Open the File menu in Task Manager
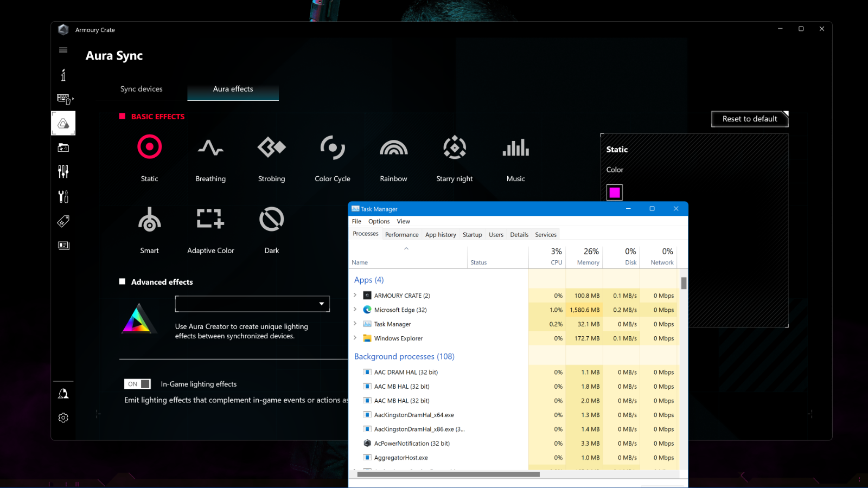Viewport: 868px width, 488px height. pyautogui.click(x=356, y=221)
